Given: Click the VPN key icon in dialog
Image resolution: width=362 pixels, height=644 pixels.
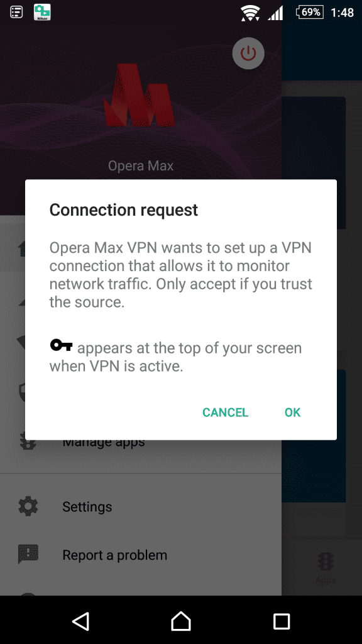Looking at the screenshot, I should tap(61, 345).
